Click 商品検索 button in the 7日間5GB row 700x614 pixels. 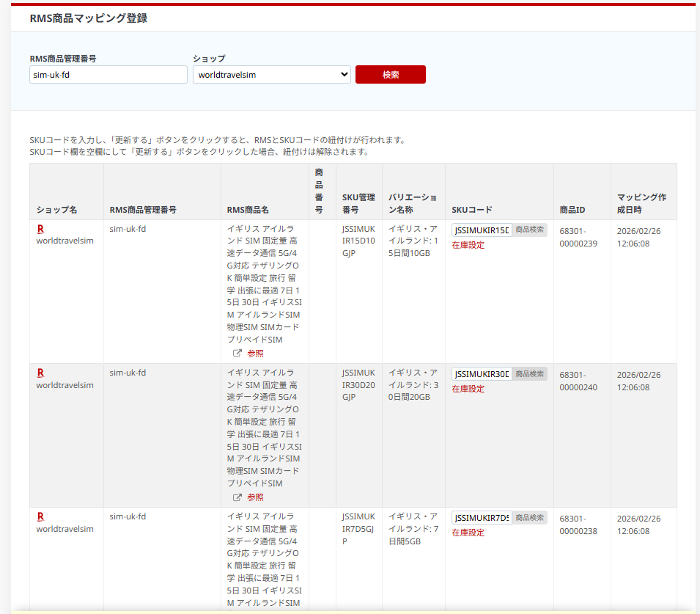[x=529, y=517]
